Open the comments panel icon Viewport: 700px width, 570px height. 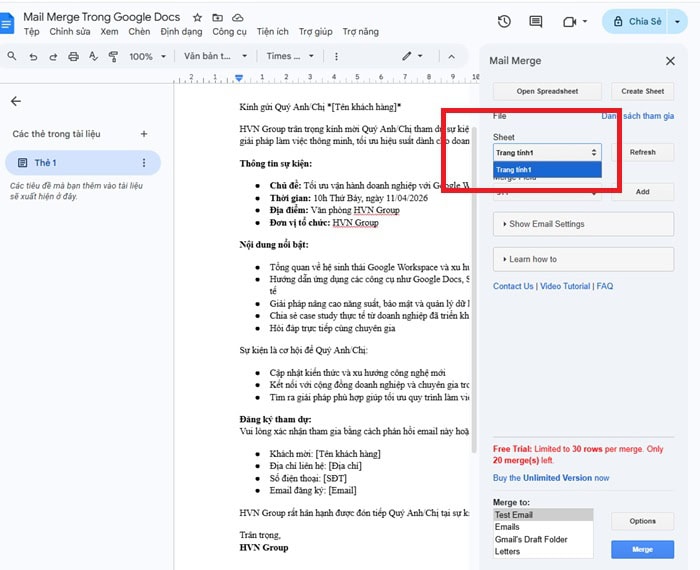536,21
